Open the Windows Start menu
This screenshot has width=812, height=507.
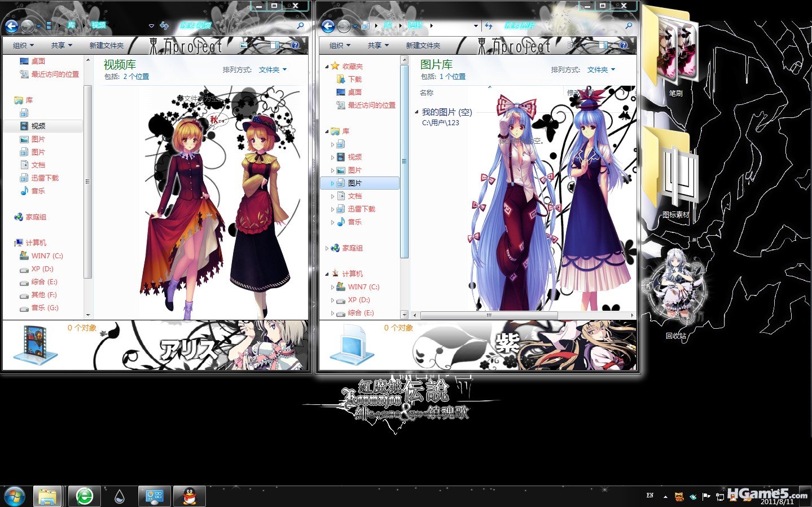15,496
